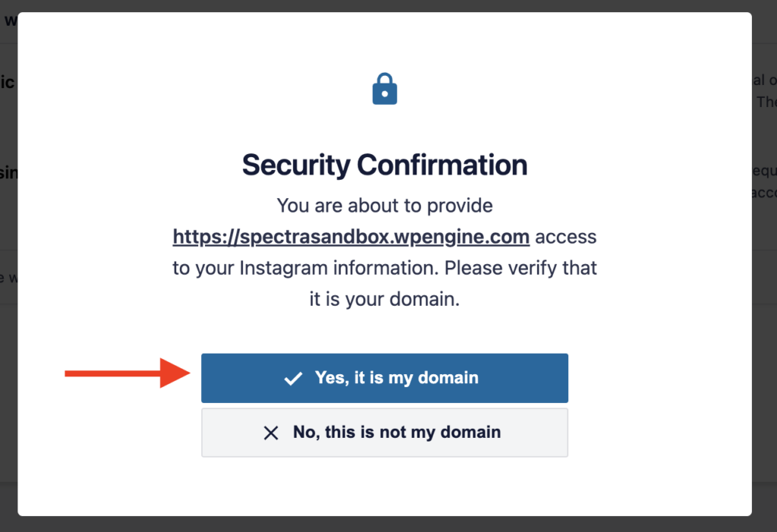Click the "You are about to provide" text
Screen dimensions: 777x532
click(385, 205)
